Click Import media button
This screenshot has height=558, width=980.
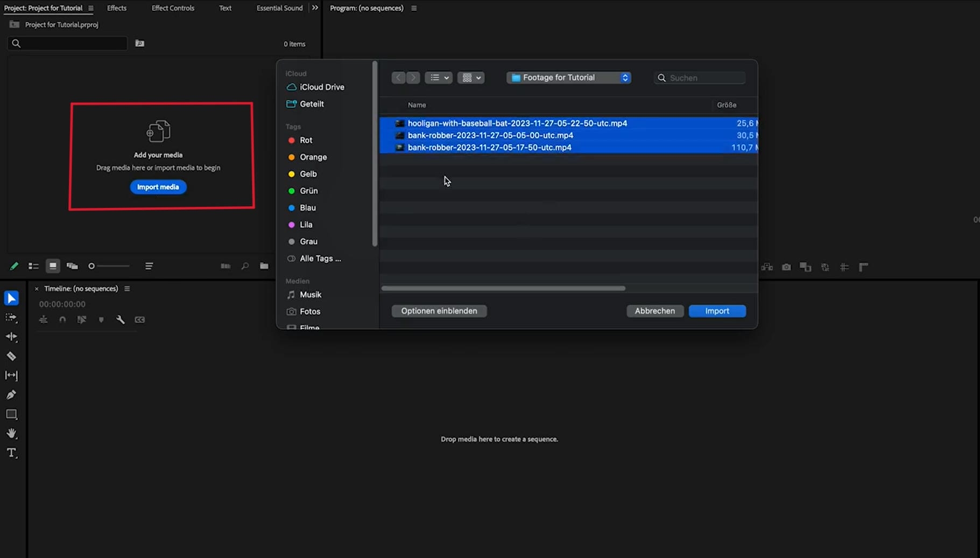click(158, 187)
